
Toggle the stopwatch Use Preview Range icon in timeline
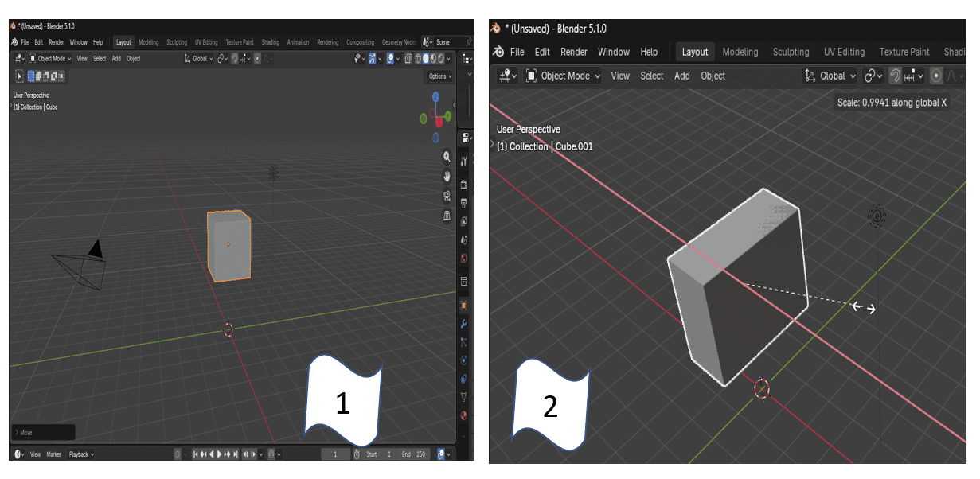pos(356,454)
